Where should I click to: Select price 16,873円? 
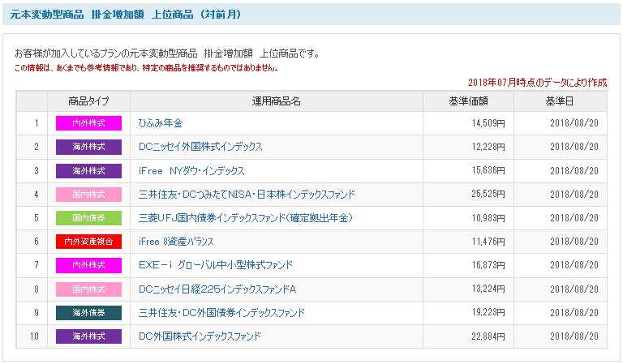tap(488, 265)
